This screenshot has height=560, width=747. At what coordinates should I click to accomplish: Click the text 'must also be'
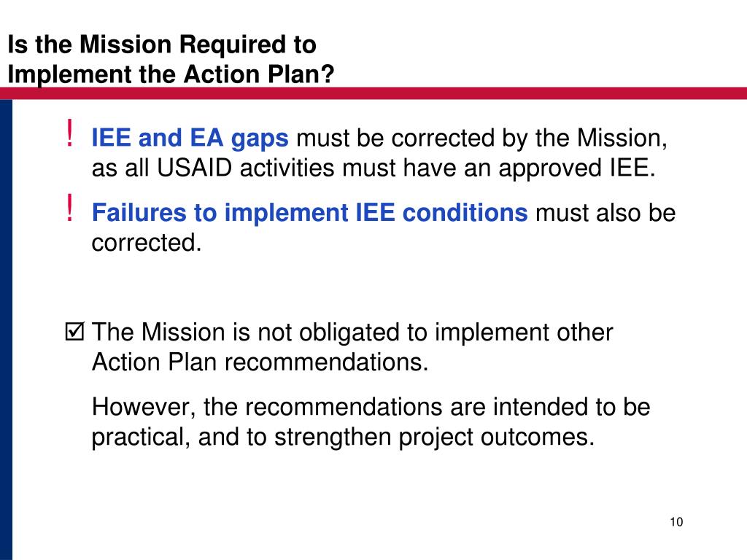(x=605, y=212)
